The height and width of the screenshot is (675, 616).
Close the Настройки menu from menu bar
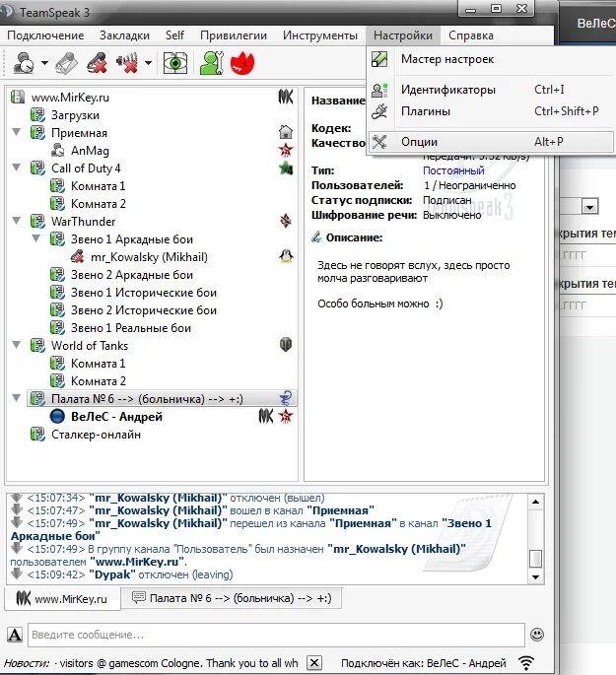(x=403, y=35)
